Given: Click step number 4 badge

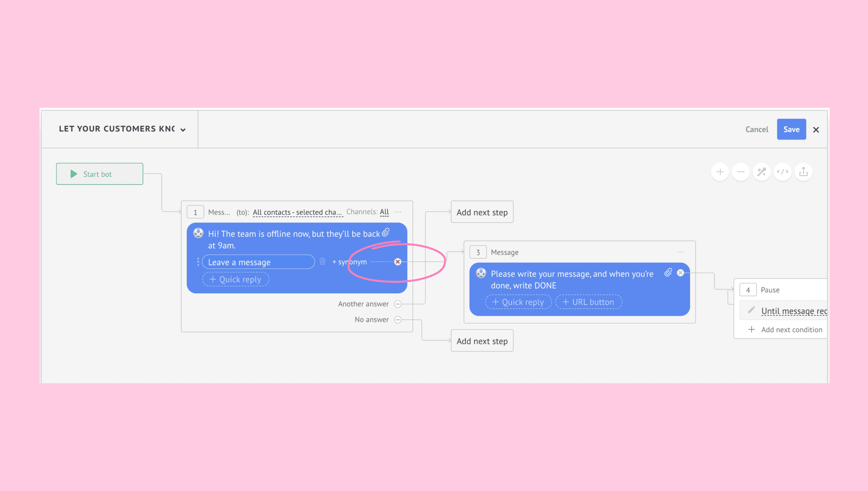Looking at the screenshot, I should coord(748,290).
